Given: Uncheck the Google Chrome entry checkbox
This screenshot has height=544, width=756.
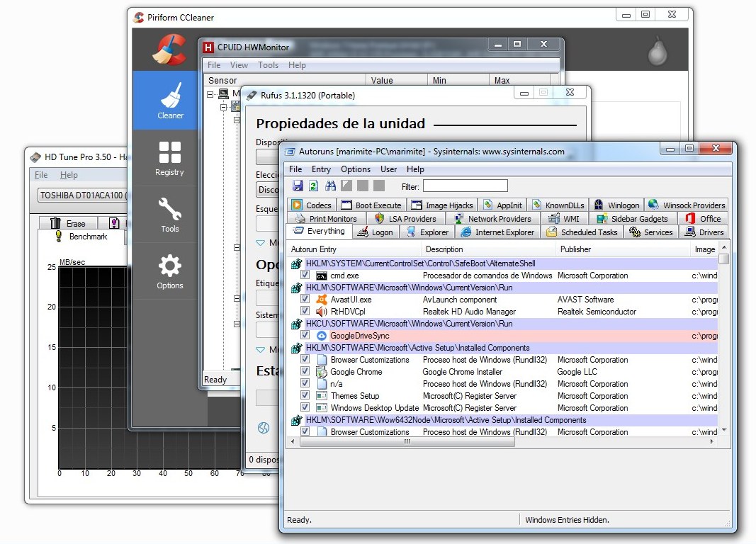Looking at the screenshot, I should [305, 371].
